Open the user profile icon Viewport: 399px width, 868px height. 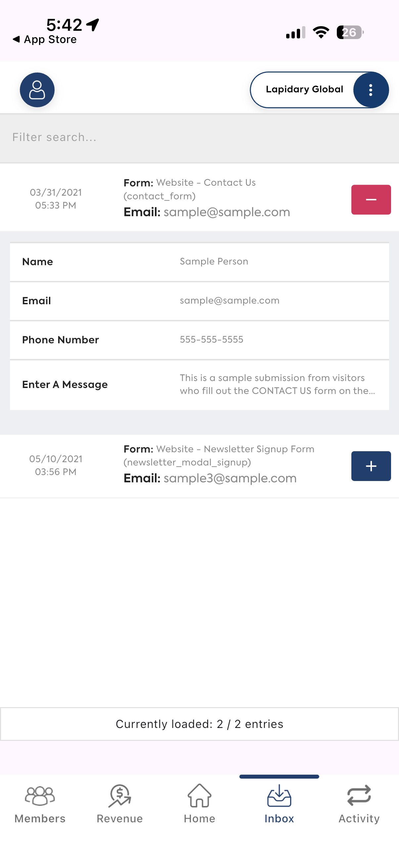pyautogui.click(x=37, y=90)
